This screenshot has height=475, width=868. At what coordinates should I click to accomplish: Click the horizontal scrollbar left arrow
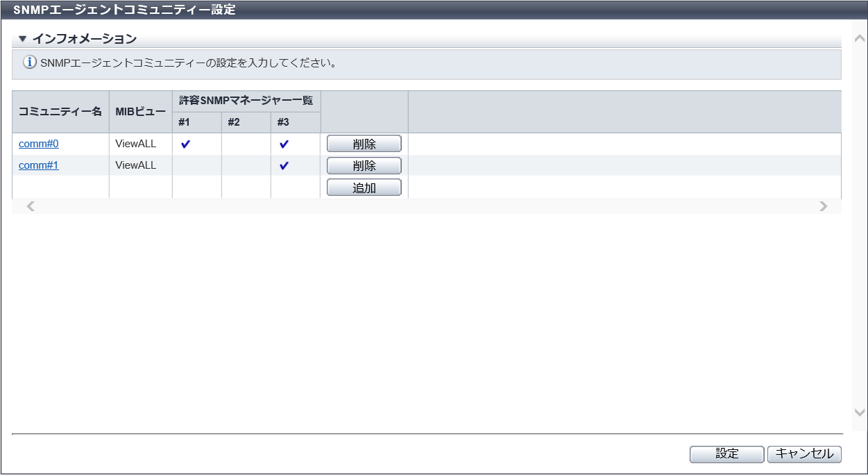click(x=31, y=206)
